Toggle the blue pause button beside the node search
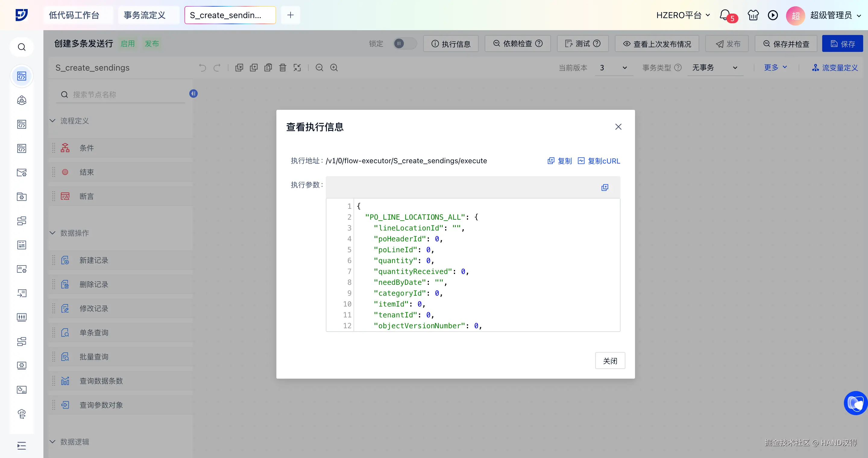The image size is (868, 458). (x=193, y=94)
